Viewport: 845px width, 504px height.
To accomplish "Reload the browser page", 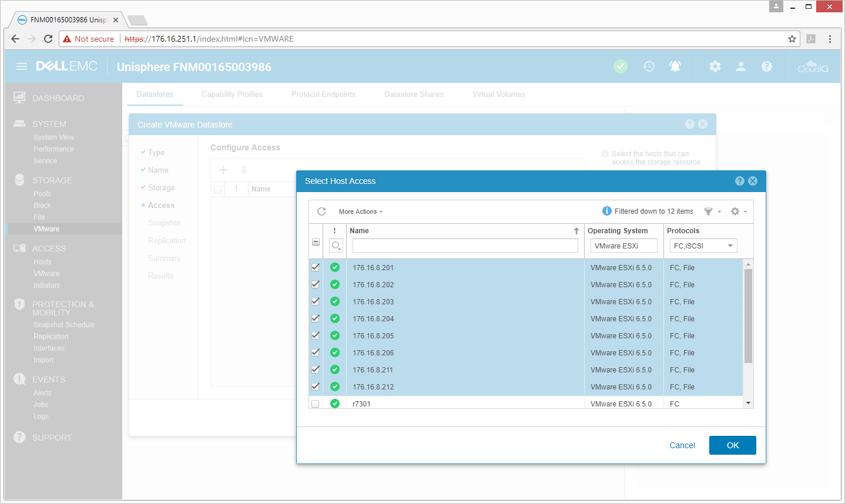I will click(x=48, y=39).
